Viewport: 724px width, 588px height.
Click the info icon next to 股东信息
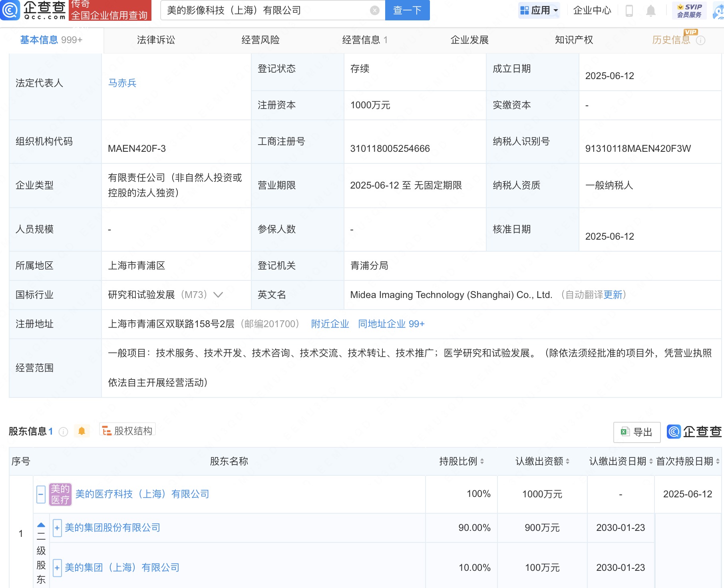(63, 432)
